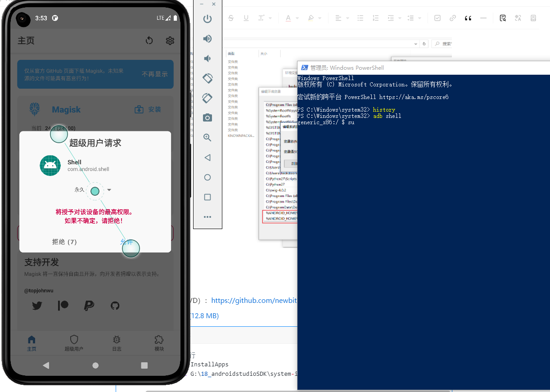Expand line spacing dropdown arrow
Viewport: 550px width, 392px height.
click(419, 18)
